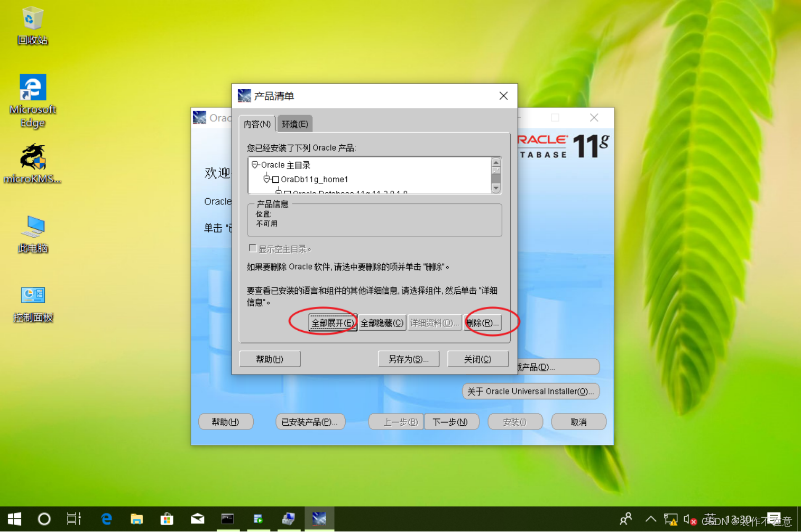Open the network status tray icon
The image size is (801, 532).
tap(670, 519)
